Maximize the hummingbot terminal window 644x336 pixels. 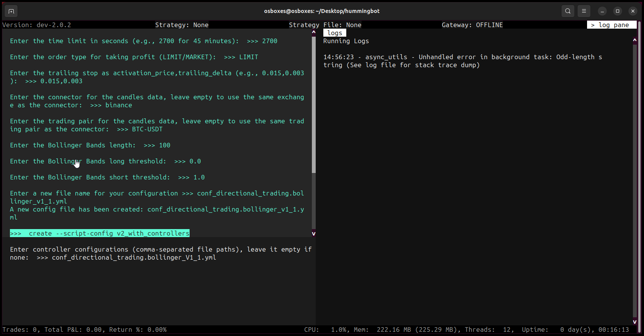pyautogui.click(x=618, y=11)
